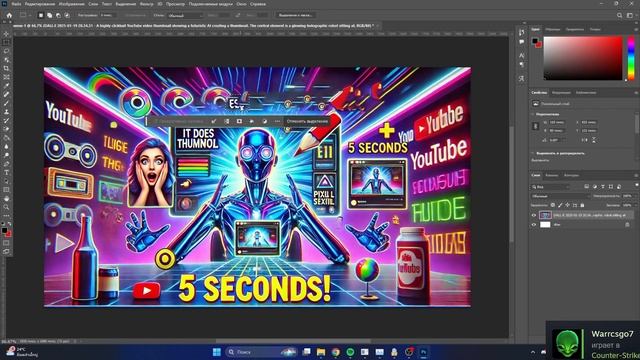Switch to the Библиотеки tab

(x=586, y=93)
